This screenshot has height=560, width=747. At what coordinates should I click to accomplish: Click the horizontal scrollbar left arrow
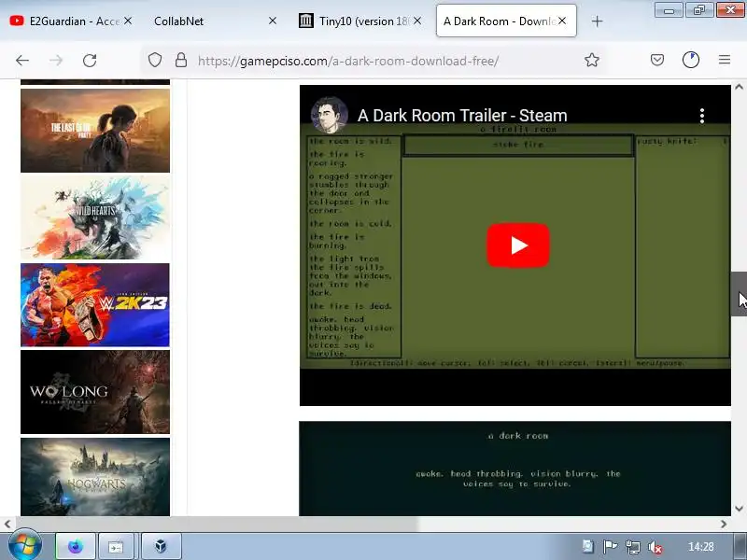(x=7, y=524)
